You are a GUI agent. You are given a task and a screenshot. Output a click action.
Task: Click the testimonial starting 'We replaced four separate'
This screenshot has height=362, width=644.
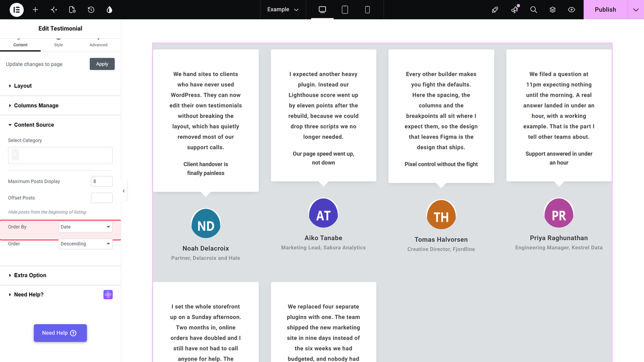pyautogui.click(x=323, y=333)
